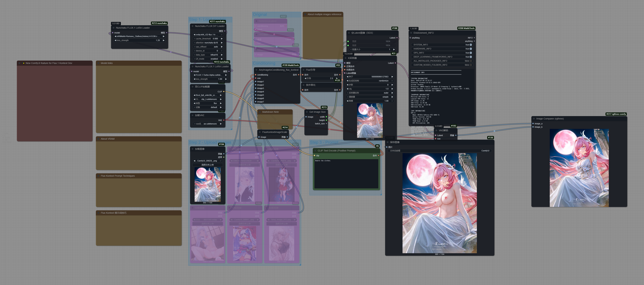Viewport: 644px width, 285px height.
Task: Collapse the Nunchaku FLUX DiT Loader node dot
Action: (193, 26)
